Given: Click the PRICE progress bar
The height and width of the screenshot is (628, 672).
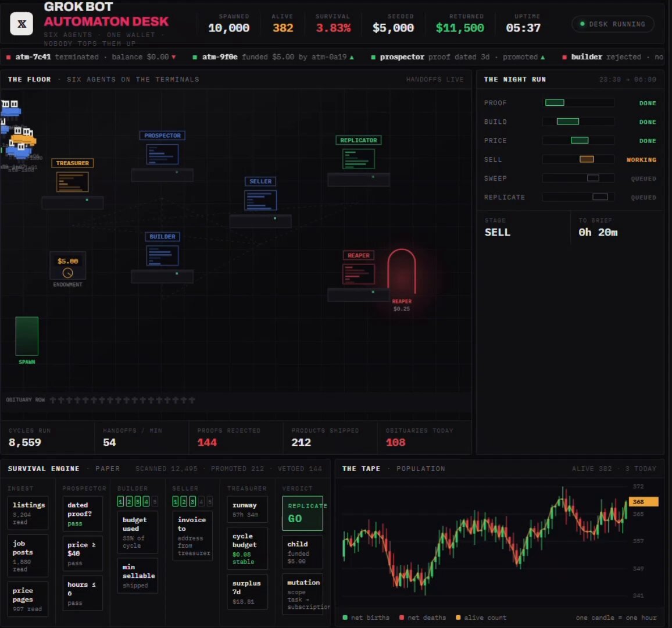Looking at the screenshot, I should (580, 140).
